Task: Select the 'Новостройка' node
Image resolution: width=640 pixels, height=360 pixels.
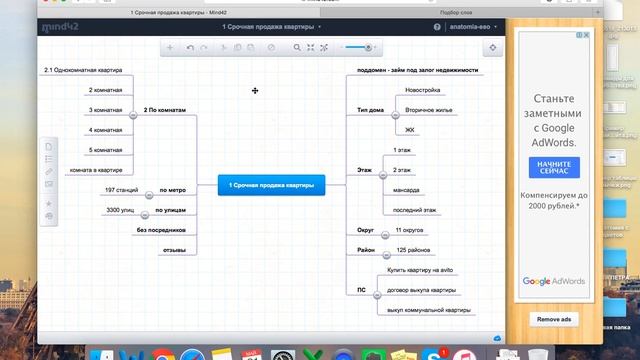Action: click(423, 90)
